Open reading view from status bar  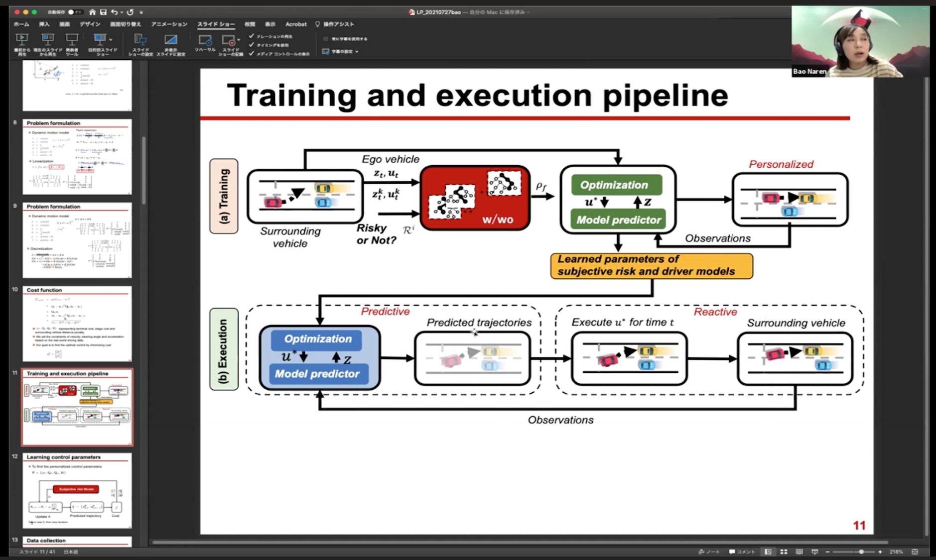pos(799,552)
